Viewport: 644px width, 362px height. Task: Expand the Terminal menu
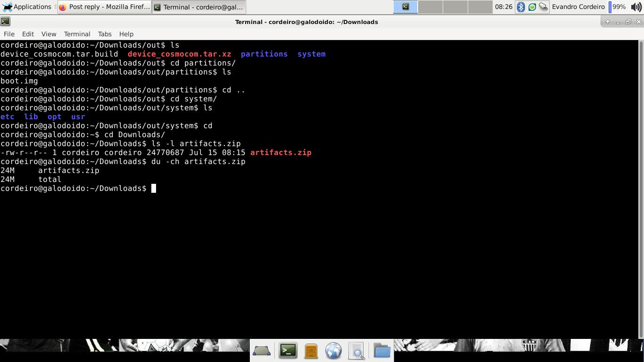pos(77,34)
